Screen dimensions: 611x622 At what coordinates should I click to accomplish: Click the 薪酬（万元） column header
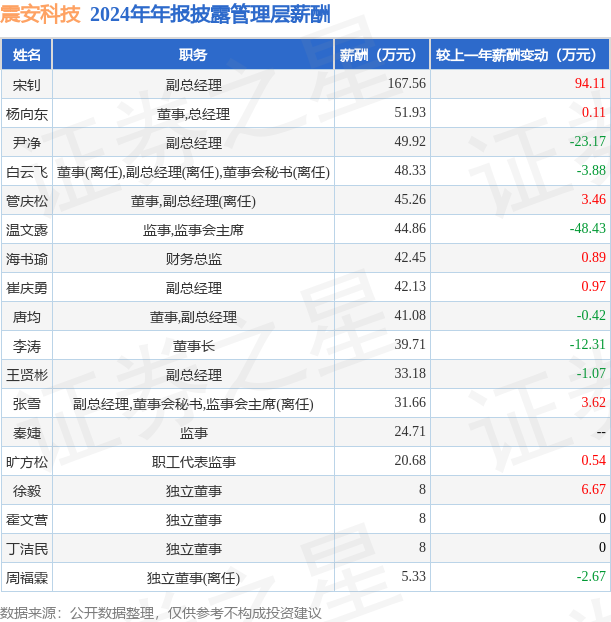(x=382, y=55)
